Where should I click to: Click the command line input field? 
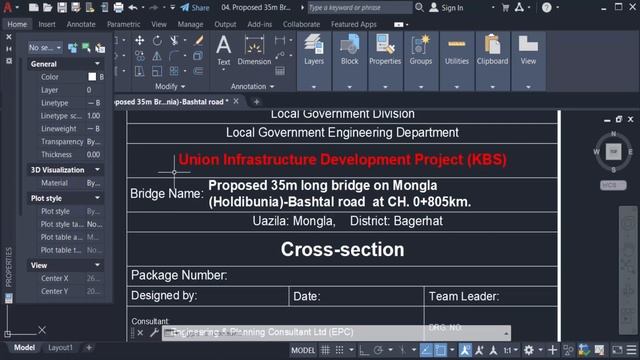pos(336,333)
